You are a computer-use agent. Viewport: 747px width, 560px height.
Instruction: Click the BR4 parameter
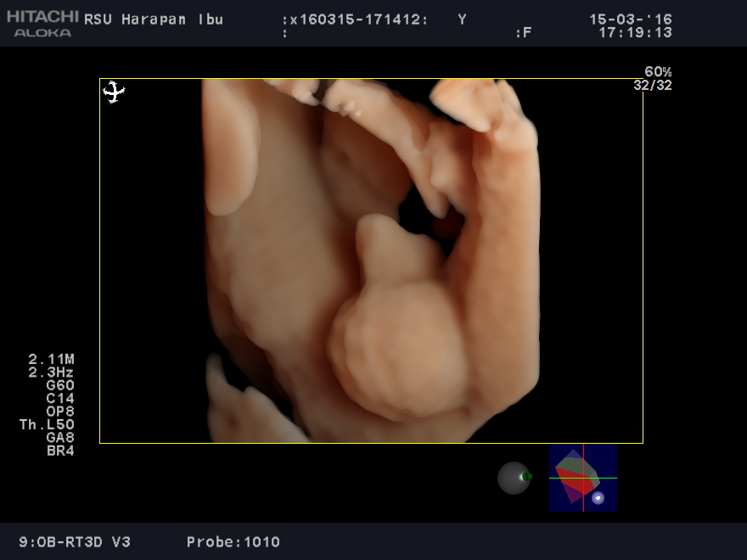pos(60,451)
